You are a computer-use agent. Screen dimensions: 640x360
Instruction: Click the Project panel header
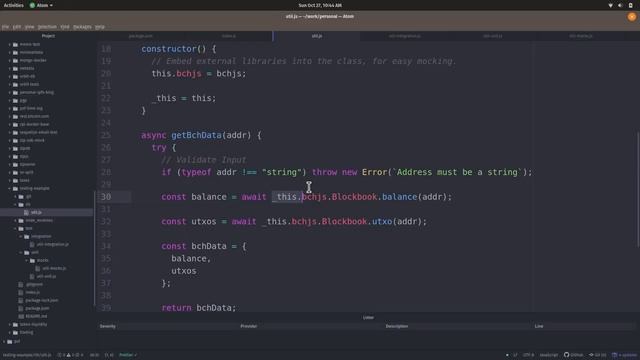(x=48, y=36)
